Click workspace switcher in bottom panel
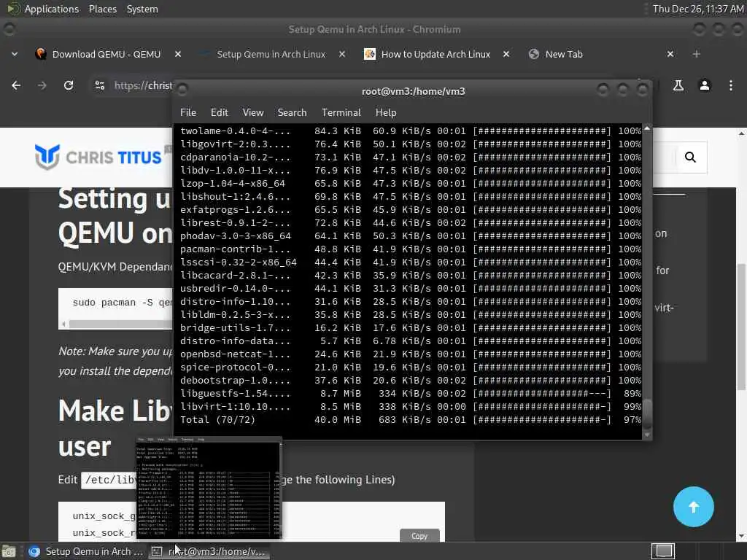Viewport: 747px width, 560px height. 662,551
